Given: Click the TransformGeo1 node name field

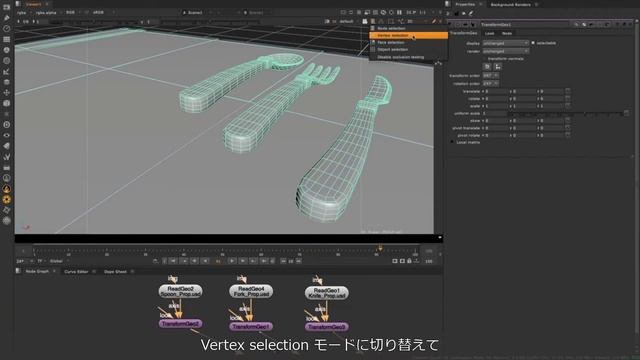Looking at the screenshot, I should click(x=526, y=24).
